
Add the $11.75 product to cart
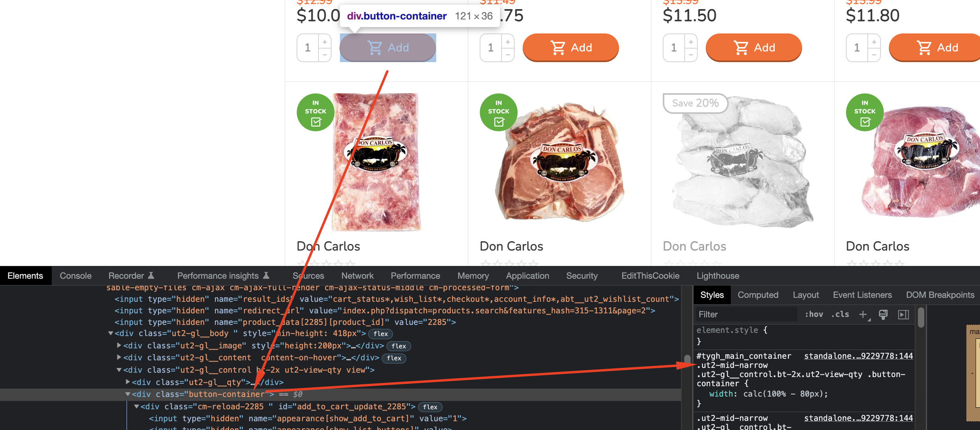(571, 47)
